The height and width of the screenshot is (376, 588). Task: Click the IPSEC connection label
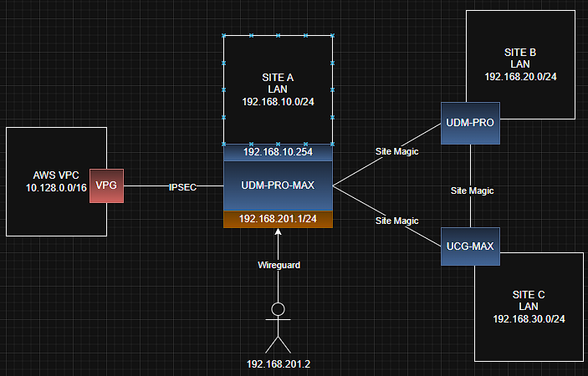click(x=182, y=187)
